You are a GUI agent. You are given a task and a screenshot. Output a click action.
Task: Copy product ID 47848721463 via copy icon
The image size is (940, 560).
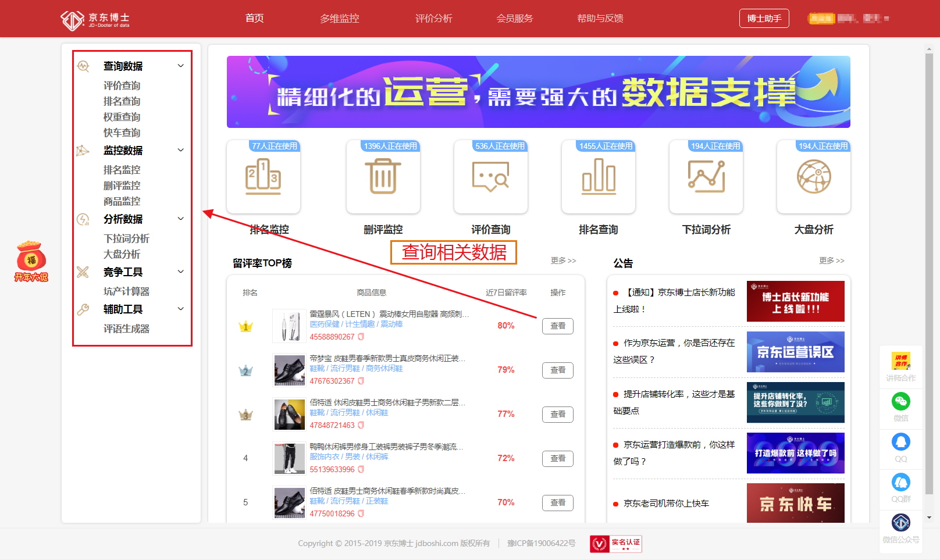361,425
